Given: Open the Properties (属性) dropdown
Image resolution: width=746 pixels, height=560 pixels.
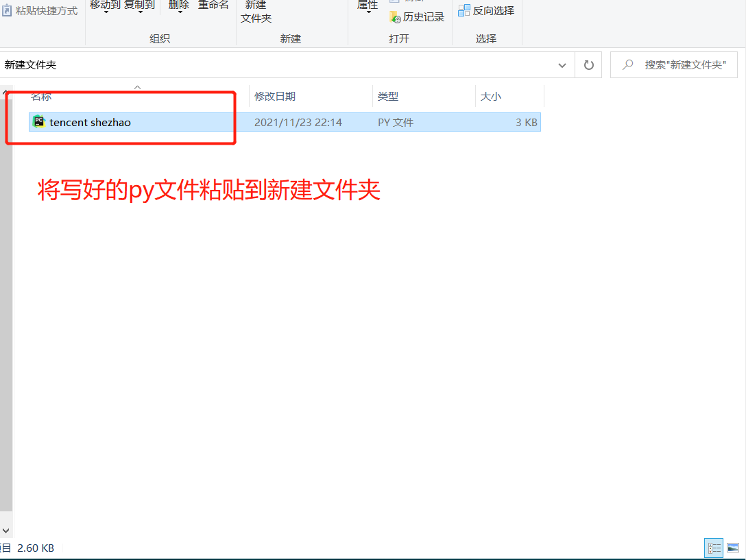Looking at the screenshot, I should click(x=368, y=7).
